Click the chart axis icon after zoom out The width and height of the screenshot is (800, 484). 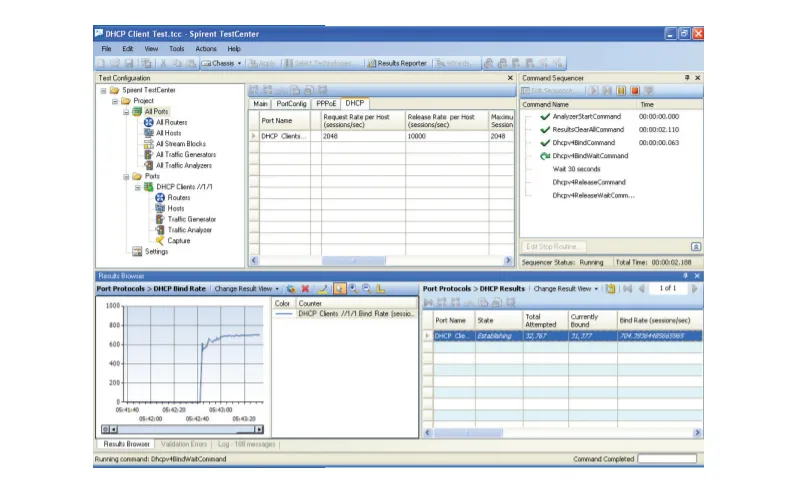[381, 289]
